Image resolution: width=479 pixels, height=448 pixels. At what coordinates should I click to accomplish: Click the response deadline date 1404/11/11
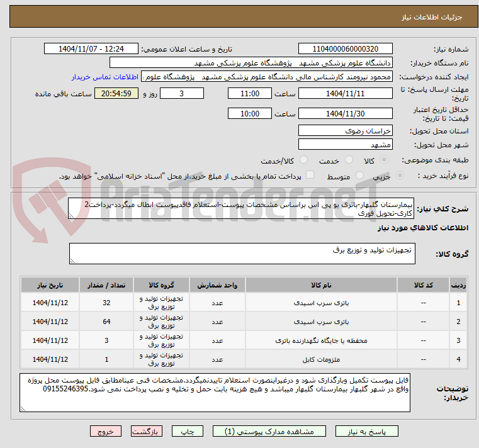[x=345, y=94]
